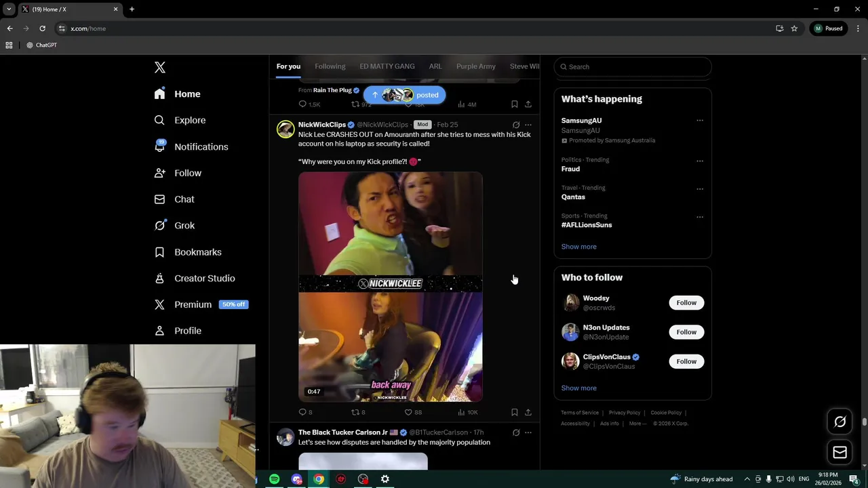Open more options on Black Tucker Carlson post
Image resolution: width=868 pixels, height=488 pixels.
pos(528,432)
